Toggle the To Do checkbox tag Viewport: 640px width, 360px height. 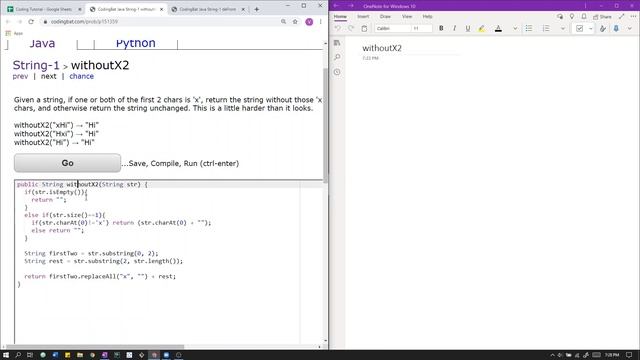pos(579,29)
